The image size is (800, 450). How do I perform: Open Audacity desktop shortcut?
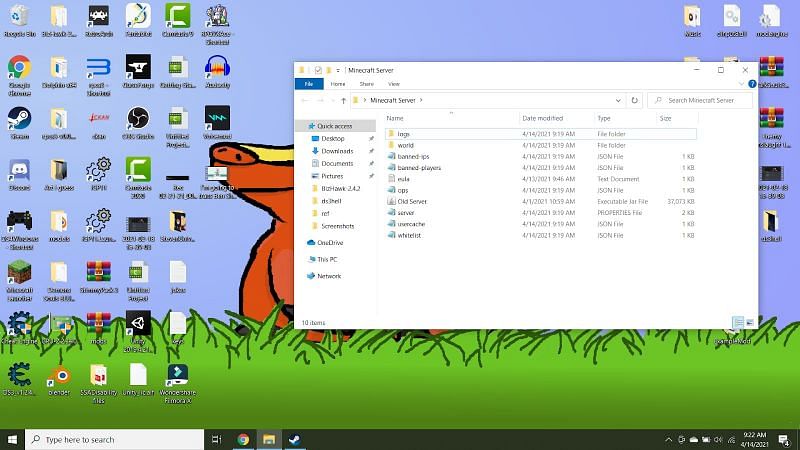pyautogui.click(x=217, y=68)
